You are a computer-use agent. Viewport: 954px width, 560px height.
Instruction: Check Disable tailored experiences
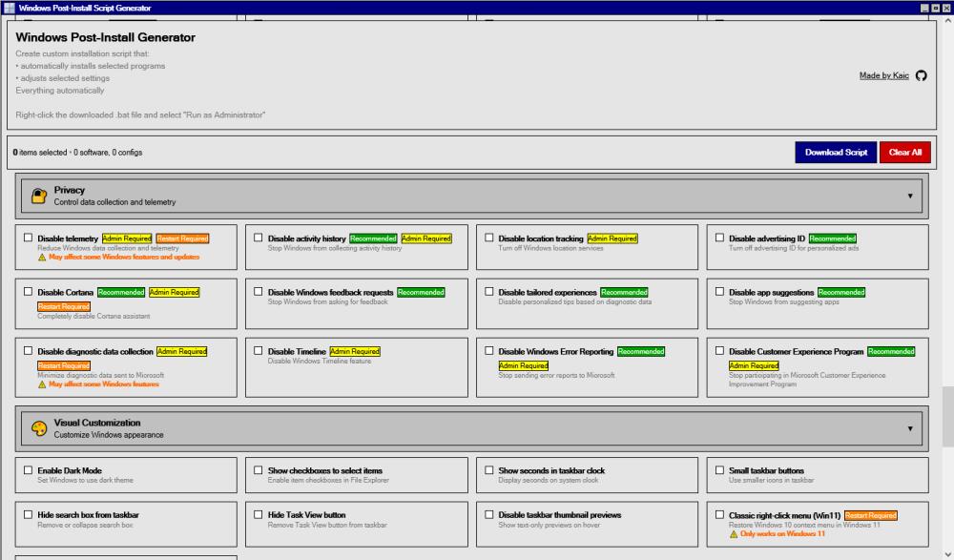coord(489,292)
